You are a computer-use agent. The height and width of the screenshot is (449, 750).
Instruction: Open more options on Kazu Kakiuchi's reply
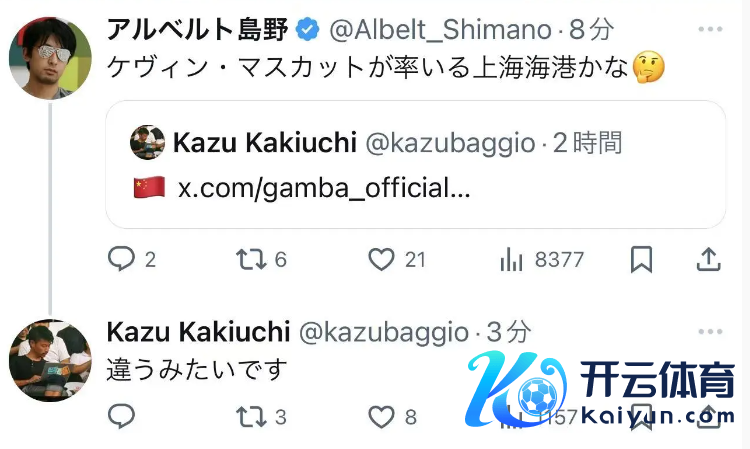(x=710, y=331)
